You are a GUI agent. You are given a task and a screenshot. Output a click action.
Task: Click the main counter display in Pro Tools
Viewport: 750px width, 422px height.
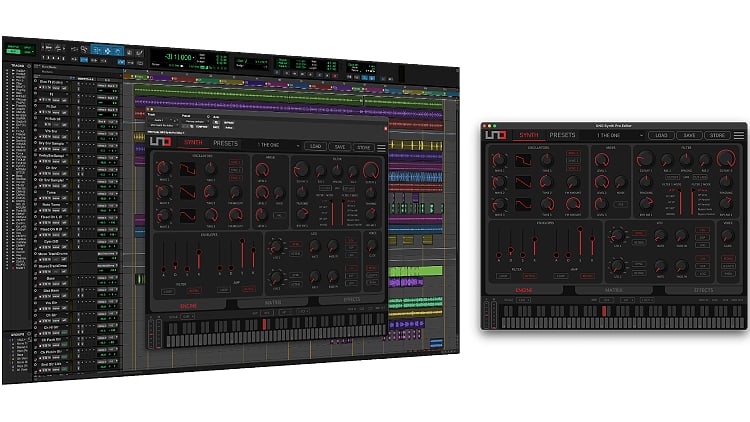pos(178,57)
